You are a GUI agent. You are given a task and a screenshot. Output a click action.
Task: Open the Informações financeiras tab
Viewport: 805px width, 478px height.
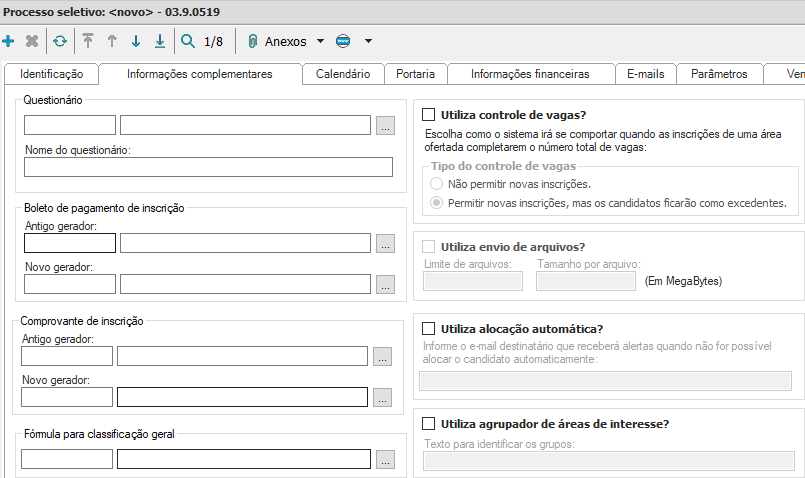(529, 74)
